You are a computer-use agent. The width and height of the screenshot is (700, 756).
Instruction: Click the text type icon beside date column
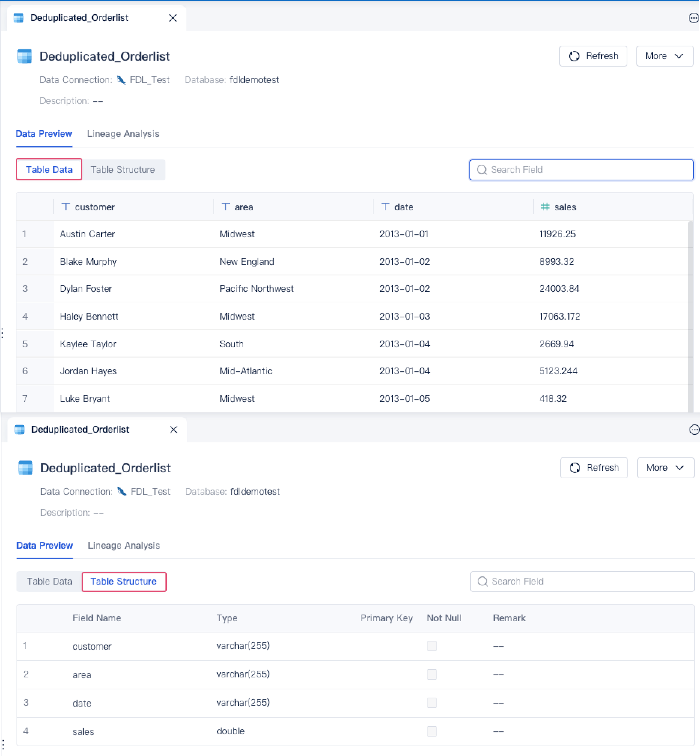click(386, 207)
